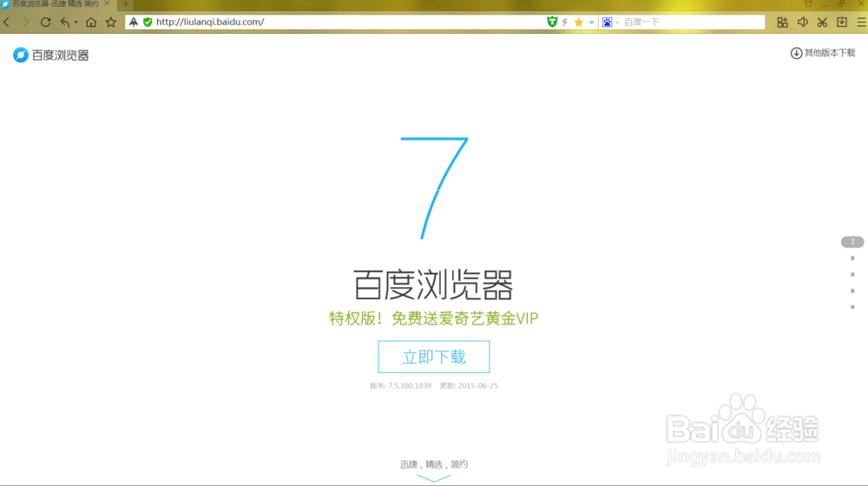Open the address bar history dropdown arrow
This screenshot has width=868, height=486.
tap(592, 23)
